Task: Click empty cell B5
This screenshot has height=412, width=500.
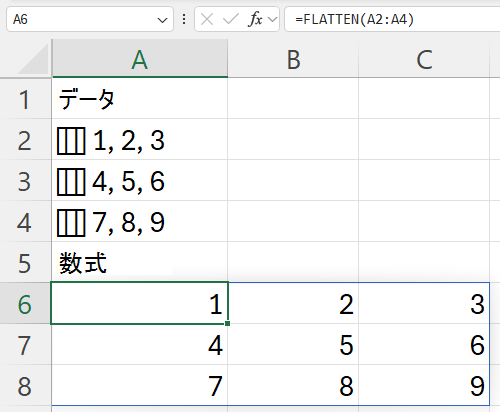Action: 293,263
